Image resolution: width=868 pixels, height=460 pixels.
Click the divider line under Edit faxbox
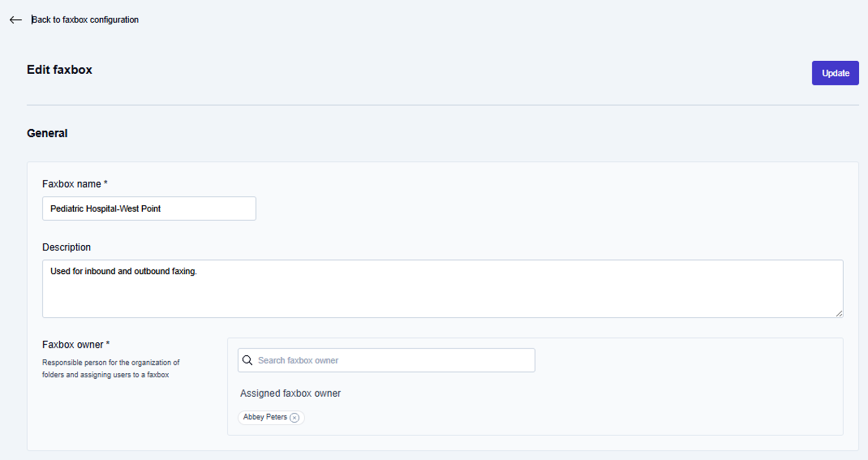pos(442,105)
